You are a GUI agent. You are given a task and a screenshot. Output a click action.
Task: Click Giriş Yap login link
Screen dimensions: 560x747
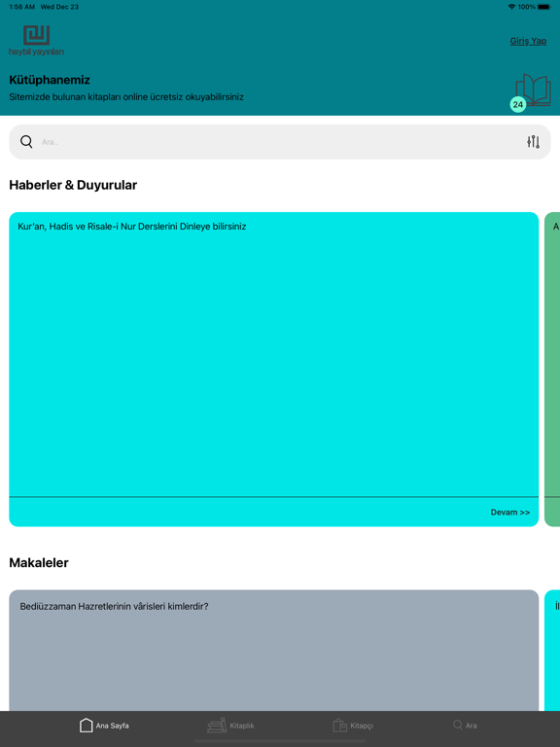[528, 41]
